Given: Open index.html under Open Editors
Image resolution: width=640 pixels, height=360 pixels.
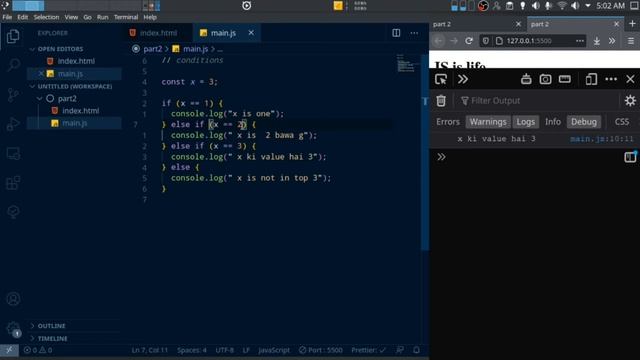Looking at the screenshot, I should [76, 61].
